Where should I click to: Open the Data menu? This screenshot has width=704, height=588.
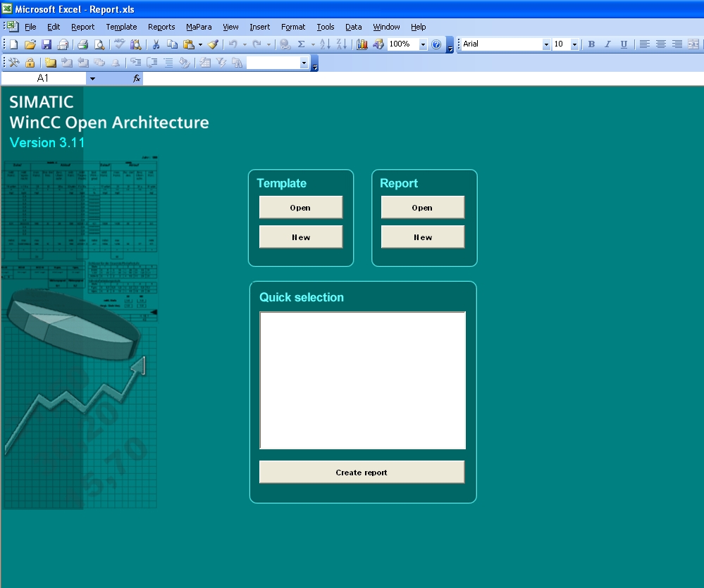[x=353, y=27]
